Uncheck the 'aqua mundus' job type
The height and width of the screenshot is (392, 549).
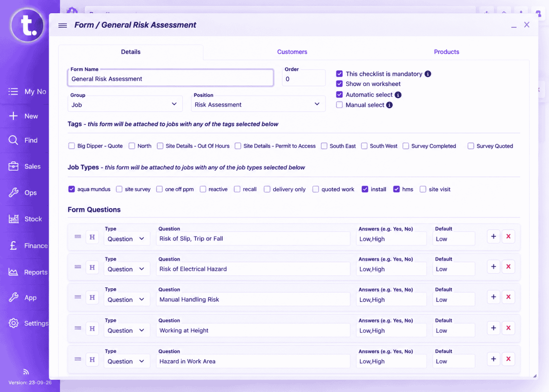point(71,189)
